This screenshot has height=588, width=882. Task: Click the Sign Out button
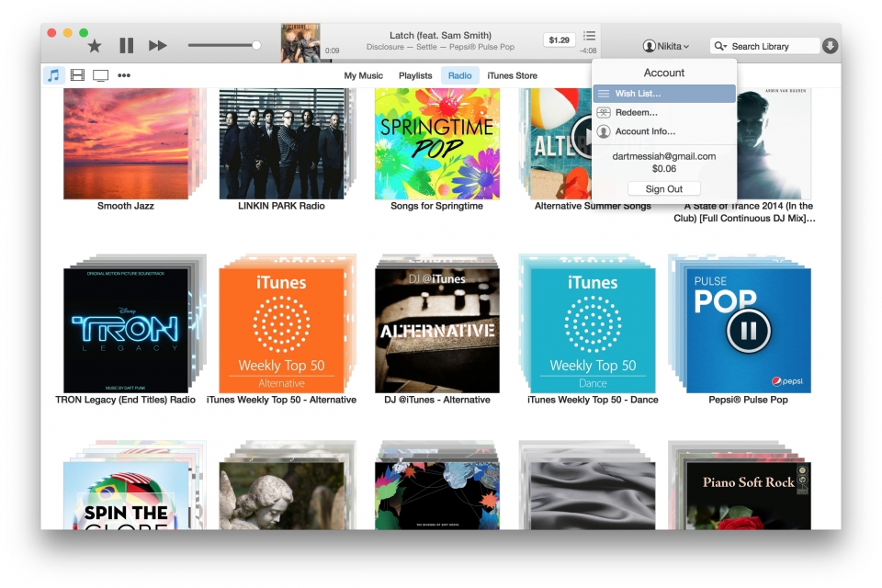click(663, 189)
